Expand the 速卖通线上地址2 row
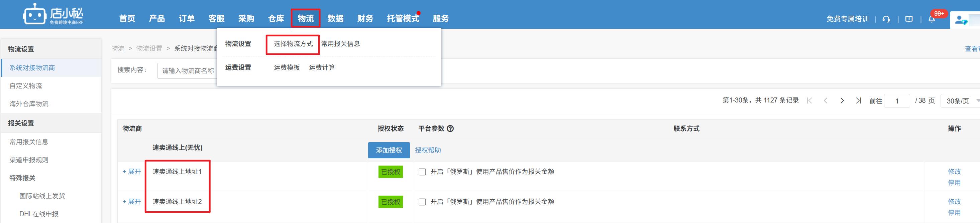The width and height of the screenshot is (980, 223). [132, 202]
